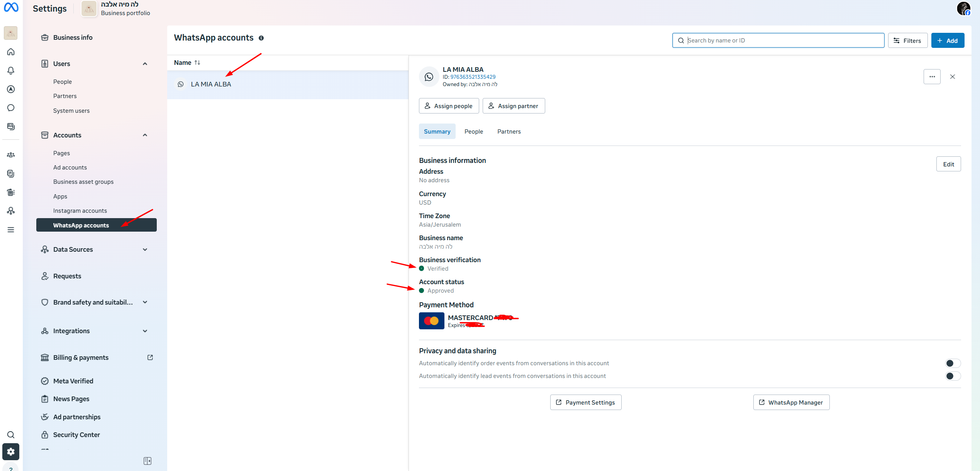Toggle automatic order events identification

(x=953, y=363)
